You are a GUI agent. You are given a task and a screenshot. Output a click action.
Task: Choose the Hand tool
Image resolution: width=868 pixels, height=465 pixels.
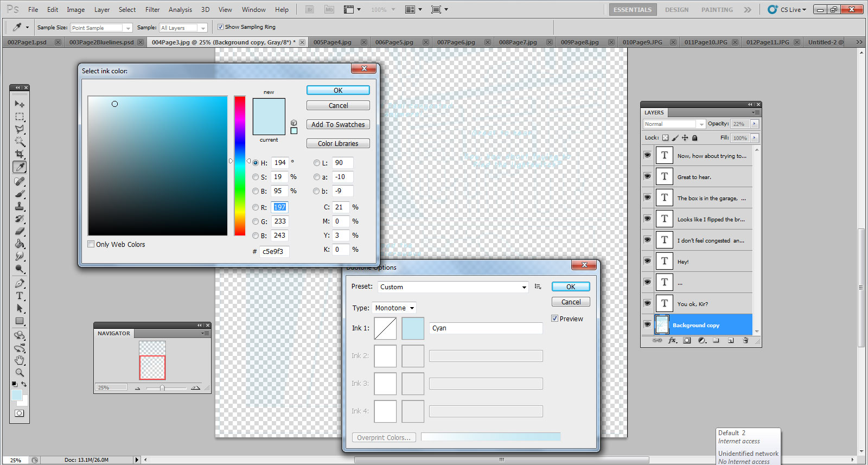coord(20,360)
